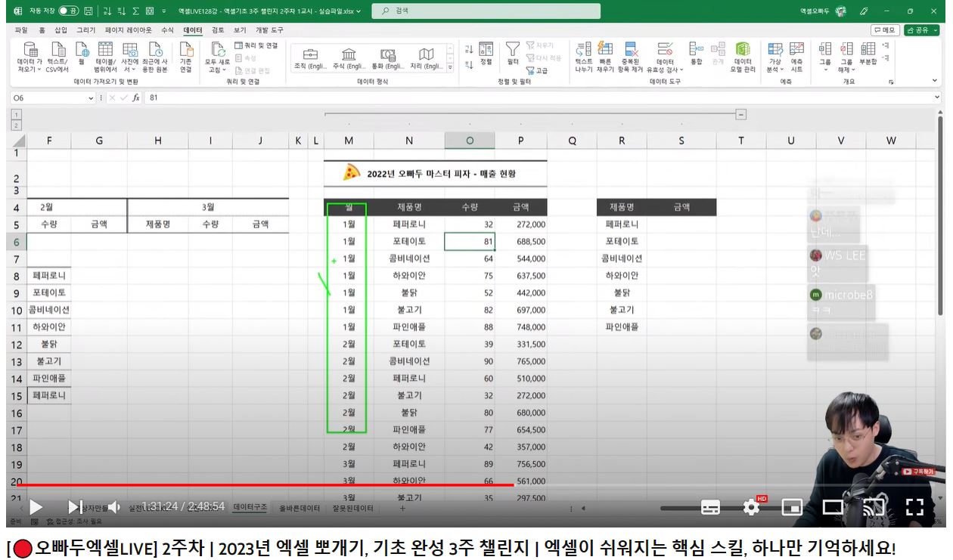Viewport: 953px width, 560px height.
Task: Switch to the 보기 ribbon tab
Action: tap(240, 29)
